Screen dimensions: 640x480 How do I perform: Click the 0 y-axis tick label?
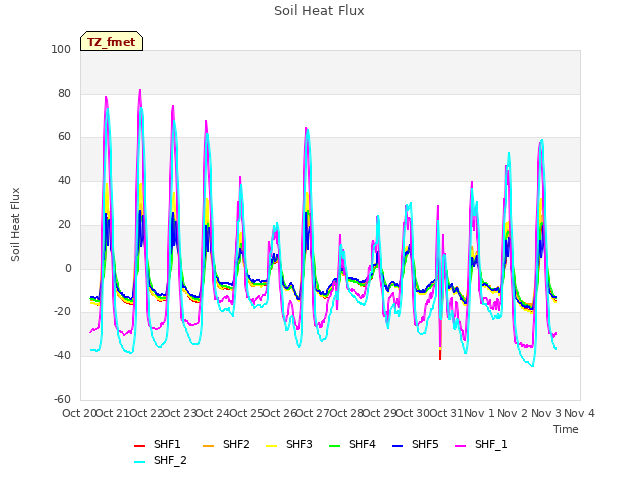68,269
